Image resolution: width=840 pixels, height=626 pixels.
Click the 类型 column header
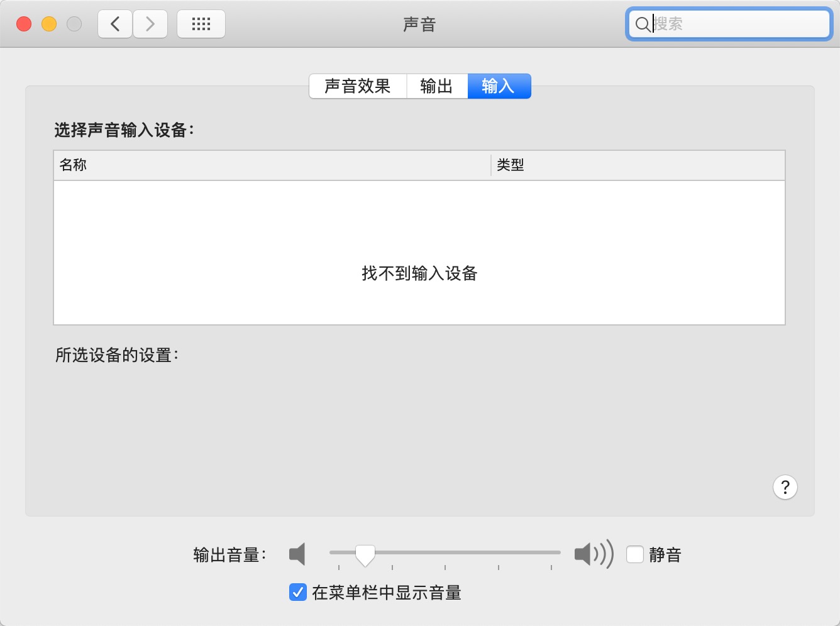point(636,165)
